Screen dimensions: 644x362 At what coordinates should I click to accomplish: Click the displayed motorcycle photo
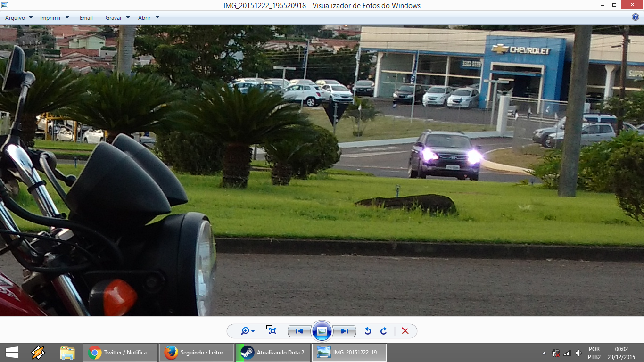click(x=322, y=171)
